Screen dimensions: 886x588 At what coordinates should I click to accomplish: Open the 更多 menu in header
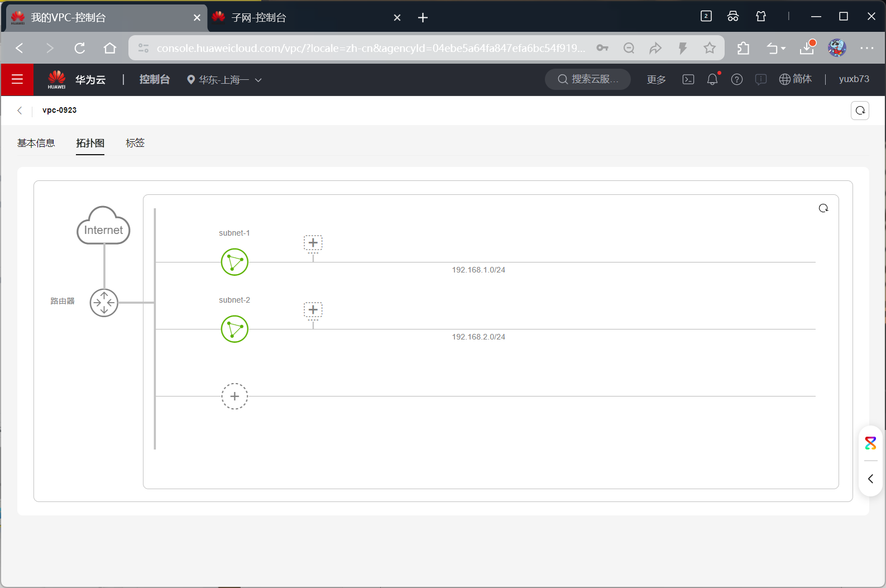click(x=656, y=79)
